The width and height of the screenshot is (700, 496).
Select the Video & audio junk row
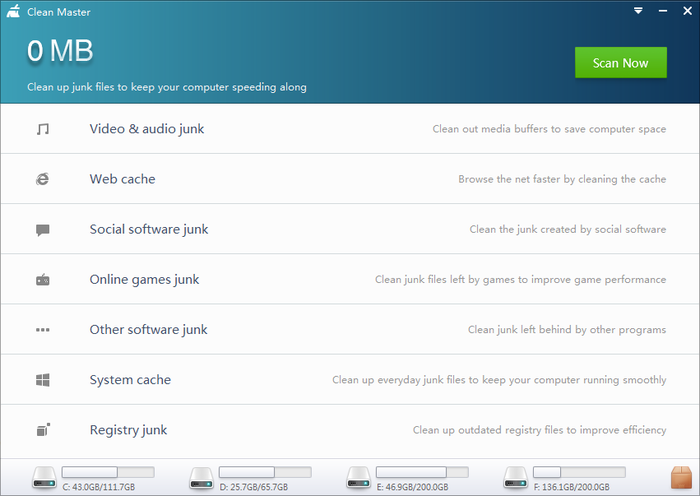tap(350, 129)
